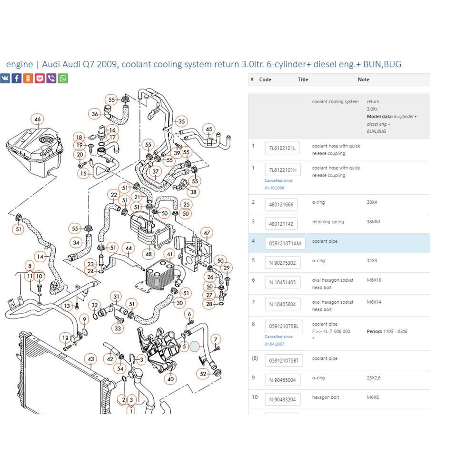
Task: Open part code 4E0121666
Action: 281,204
